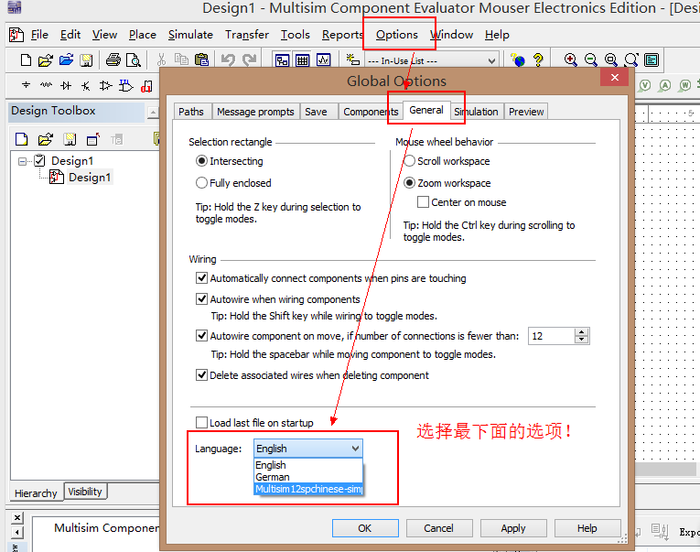This screenshot has width=700, height=552.
Task: Place a source using the ground symbol icon
Action: [26, 85]
